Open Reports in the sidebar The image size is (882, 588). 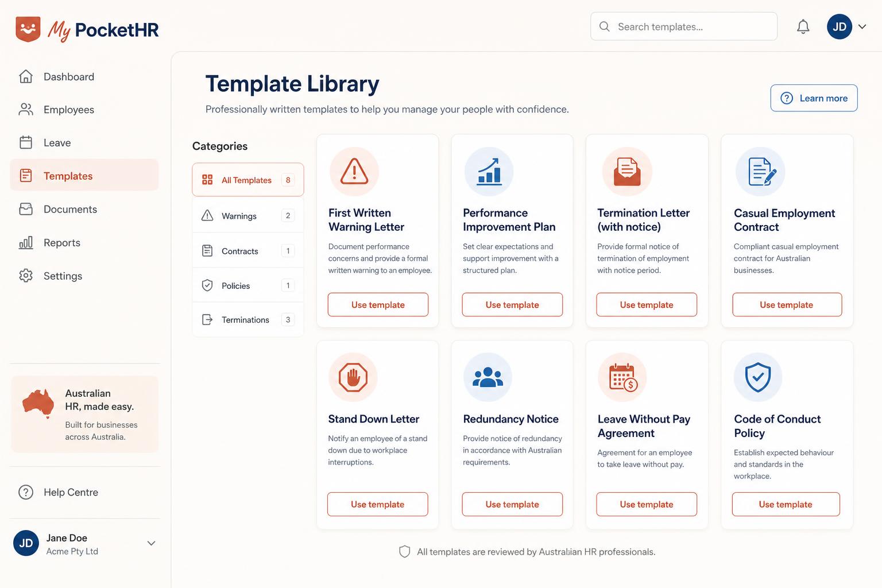84,242
